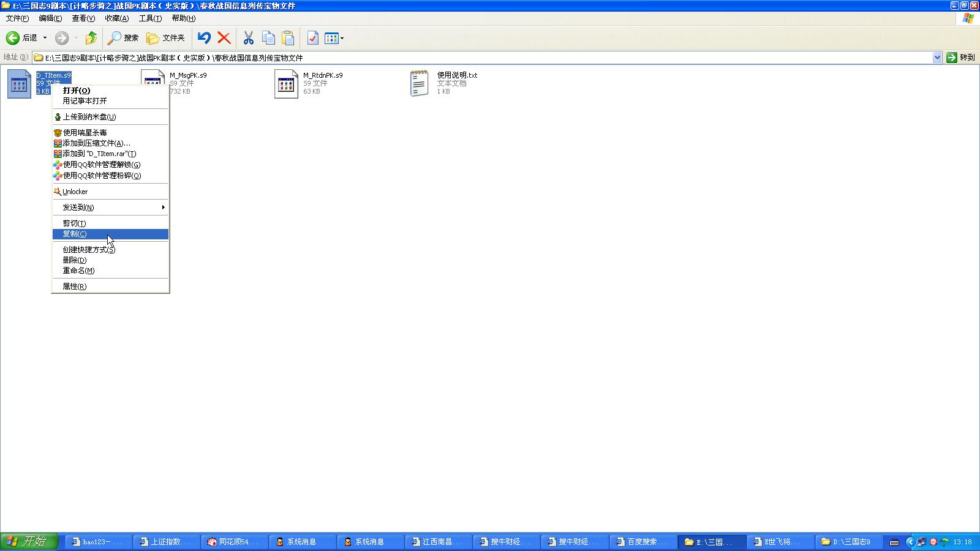Viewport: 980px width, 551px height.
Task: Choose 添加到 "D_TItem.rar"(T) entry
Action: (110, 154)
